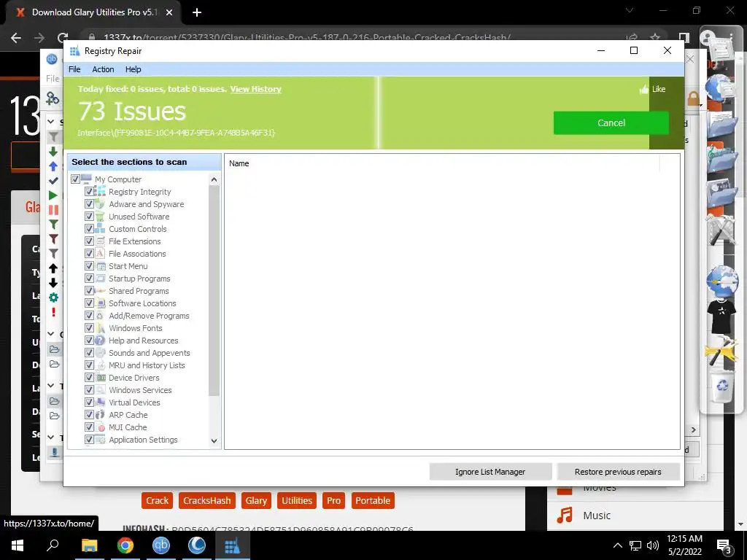Click the checking green gear filter in qBittorrent
The width and height of the screenshot is (747, 560).
(53, 297)
